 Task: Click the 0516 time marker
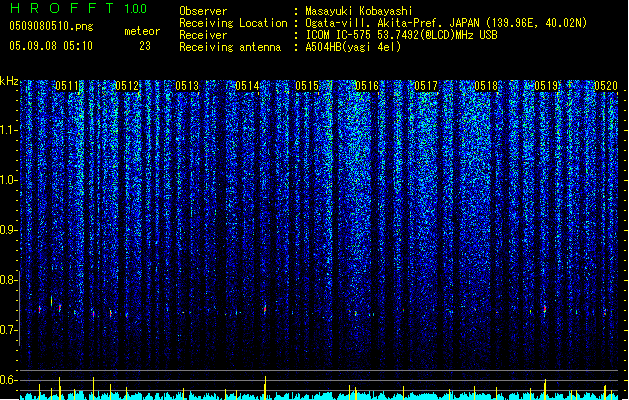click(367, 86)
